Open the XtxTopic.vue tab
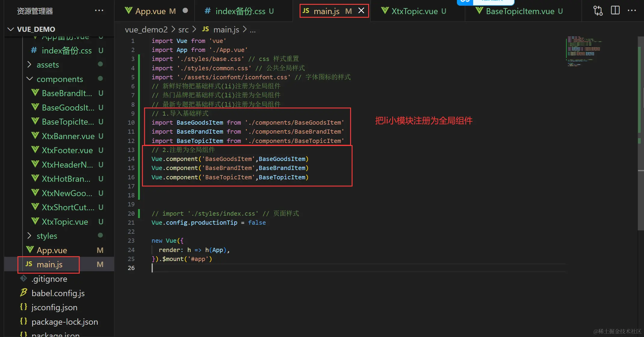 point(418,11)
